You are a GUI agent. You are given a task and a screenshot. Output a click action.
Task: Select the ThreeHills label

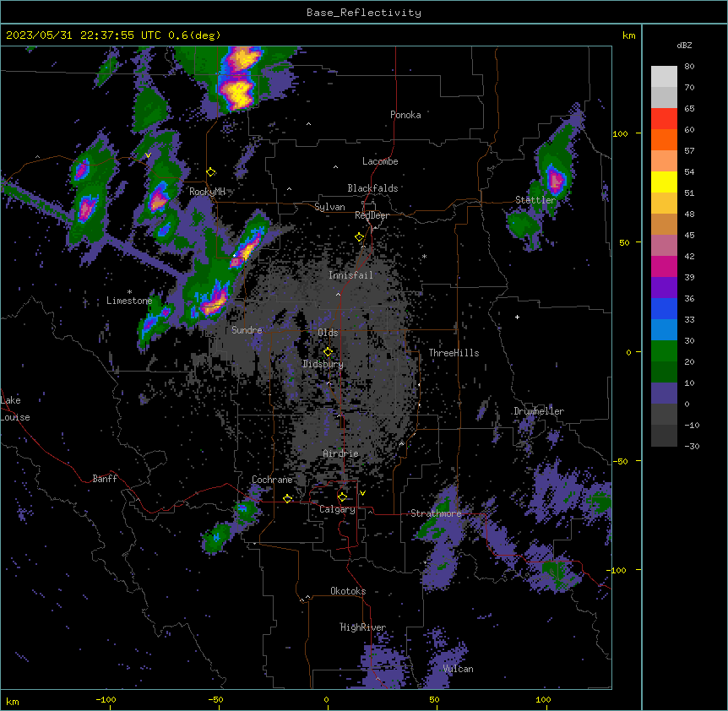click(x=454, y=353)
